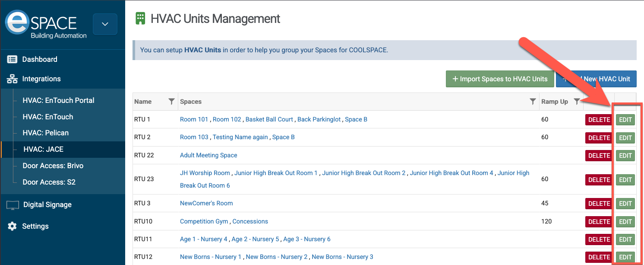644x265 pixels.
Task: Edit the RTU 3 unit
Action: (x=625, y=203)
